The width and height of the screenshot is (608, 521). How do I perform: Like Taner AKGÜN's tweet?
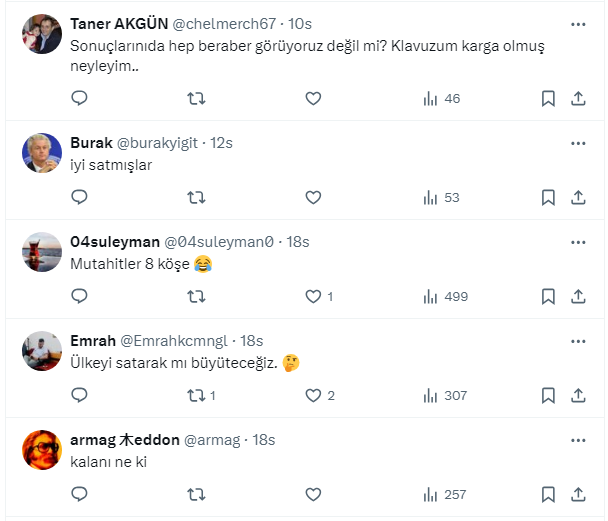tap(313, 98)
